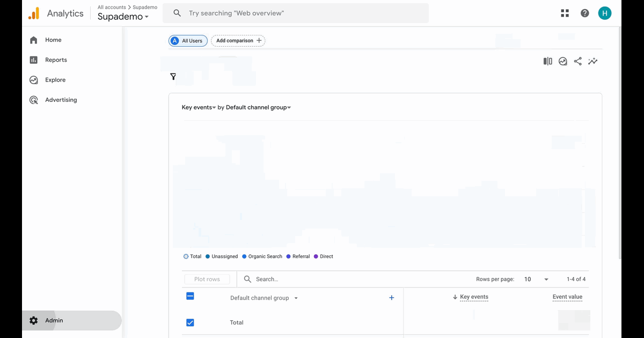
Task: Click the Add comparison button
Action: point(238,41)
